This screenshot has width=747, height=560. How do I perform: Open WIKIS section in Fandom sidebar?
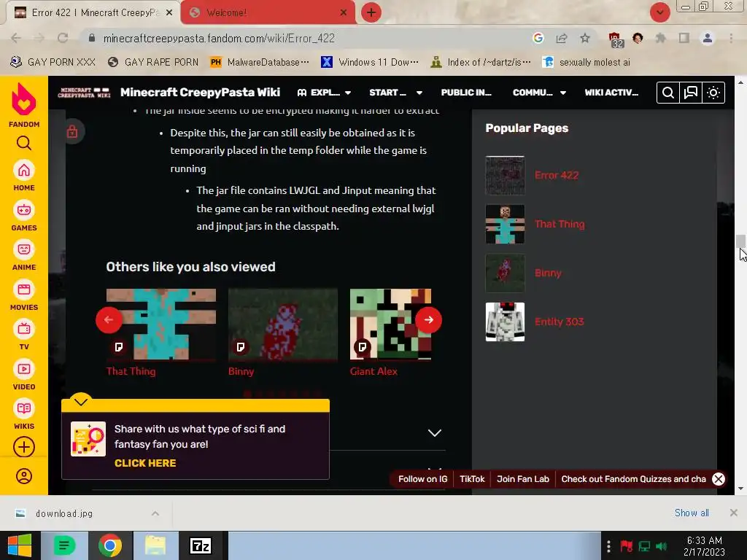click(x=24, y=415)
